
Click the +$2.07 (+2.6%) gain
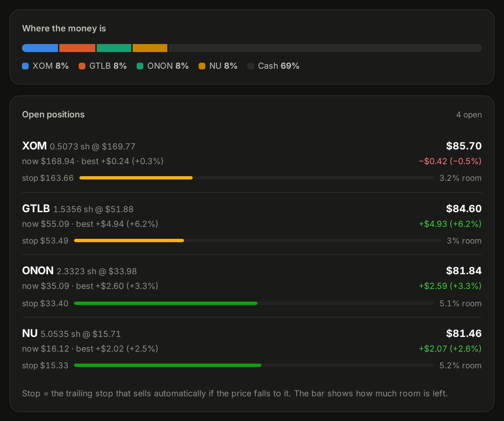(x=450, y=349)
